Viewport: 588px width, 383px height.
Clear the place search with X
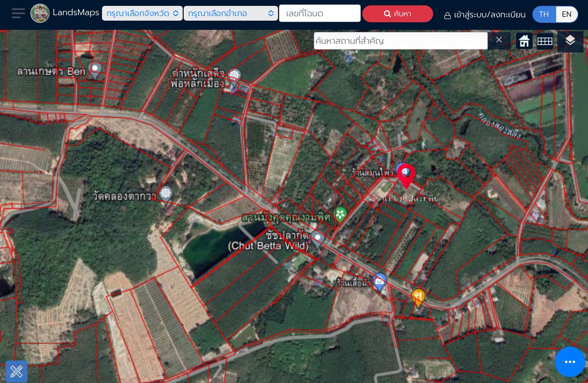click(x=499, y=40)
